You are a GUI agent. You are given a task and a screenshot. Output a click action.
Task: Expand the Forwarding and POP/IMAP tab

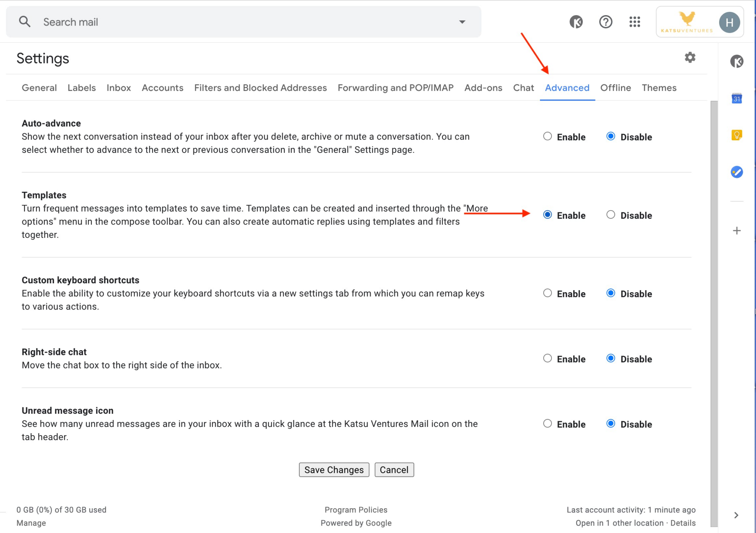(395, 88)
